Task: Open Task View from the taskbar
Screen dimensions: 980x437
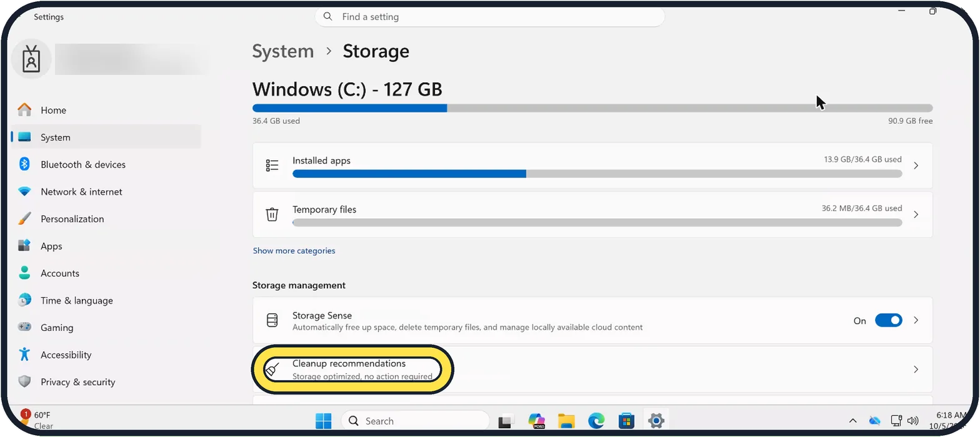Action: pos(506,421)
